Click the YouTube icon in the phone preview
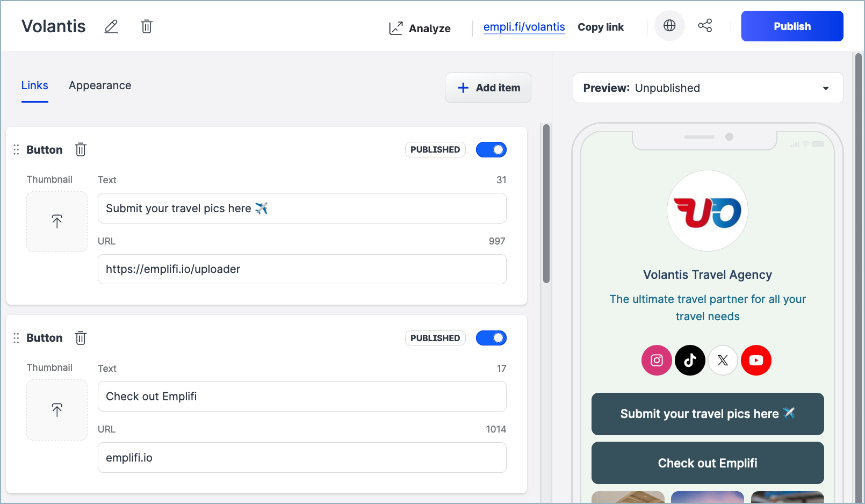 [x=756, y=360]
